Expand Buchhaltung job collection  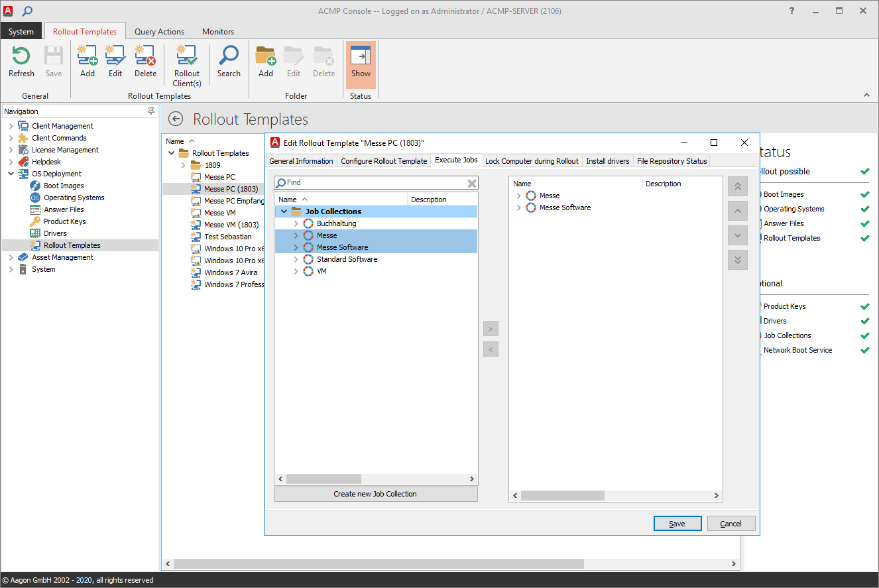(x=296, y=223)
